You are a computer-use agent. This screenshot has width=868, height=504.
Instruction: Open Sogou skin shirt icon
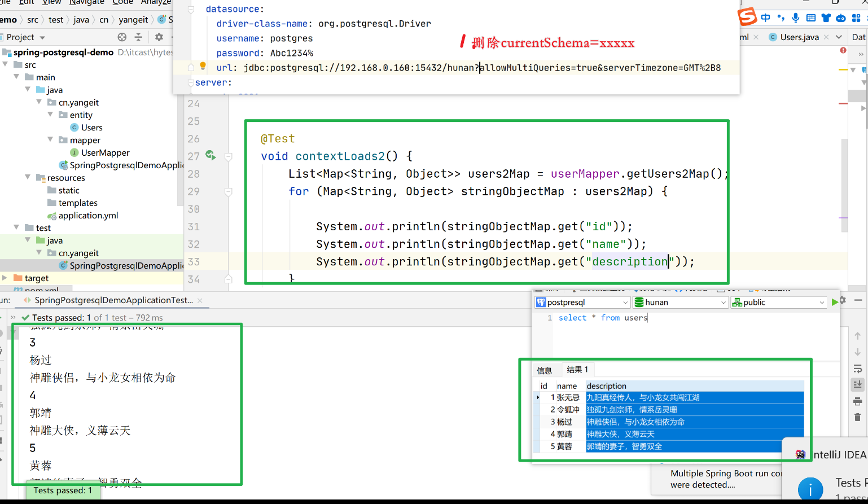click(826, 18)
